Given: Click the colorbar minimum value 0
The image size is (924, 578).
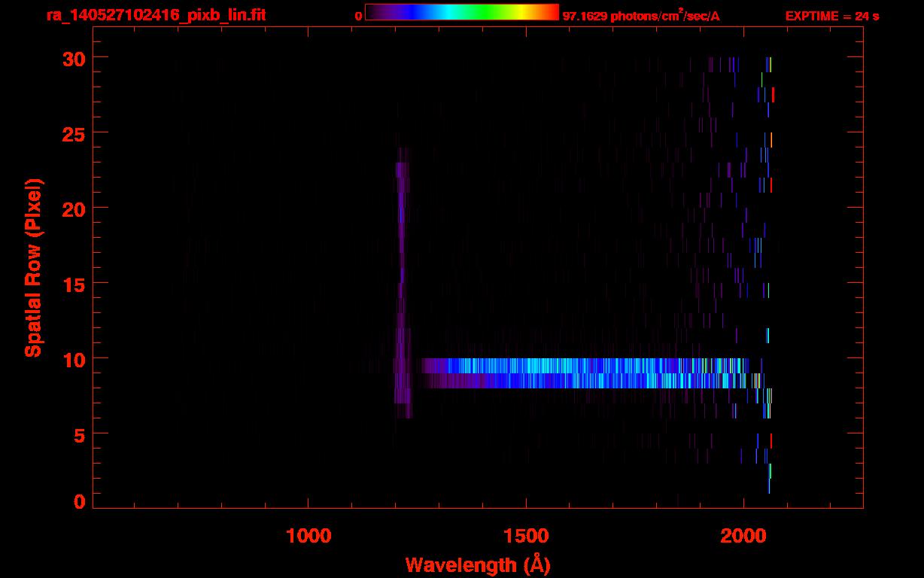Looking at the screenshot, I should pyautogui.click(x=358, y=16).
